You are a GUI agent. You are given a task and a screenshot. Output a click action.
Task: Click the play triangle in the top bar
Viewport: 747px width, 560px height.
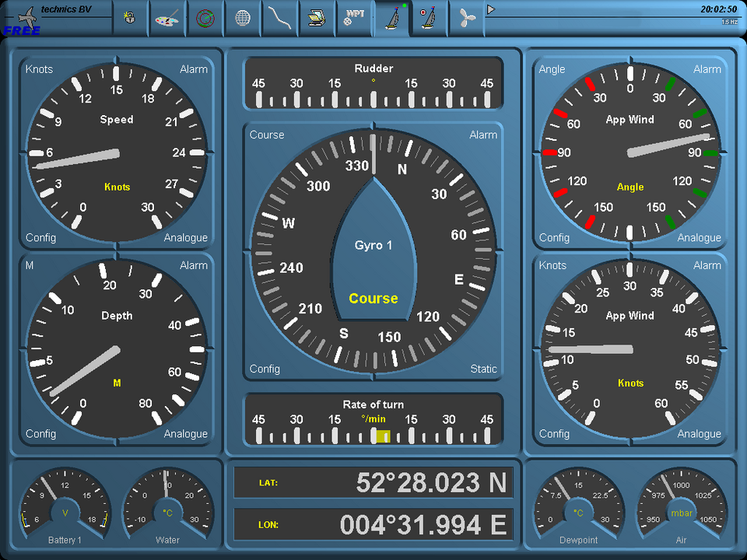[x=491, y=9]
